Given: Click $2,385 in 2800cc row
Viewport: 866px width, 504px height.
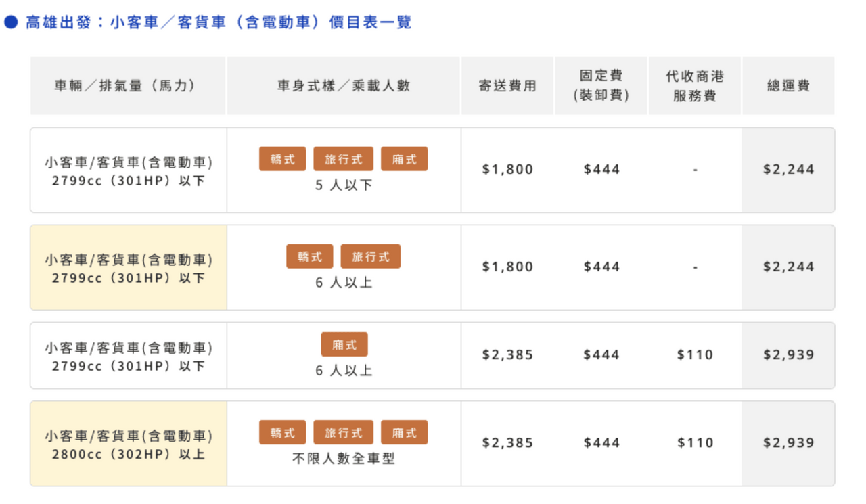Looking at the screenshot, I should pos(507,442).
